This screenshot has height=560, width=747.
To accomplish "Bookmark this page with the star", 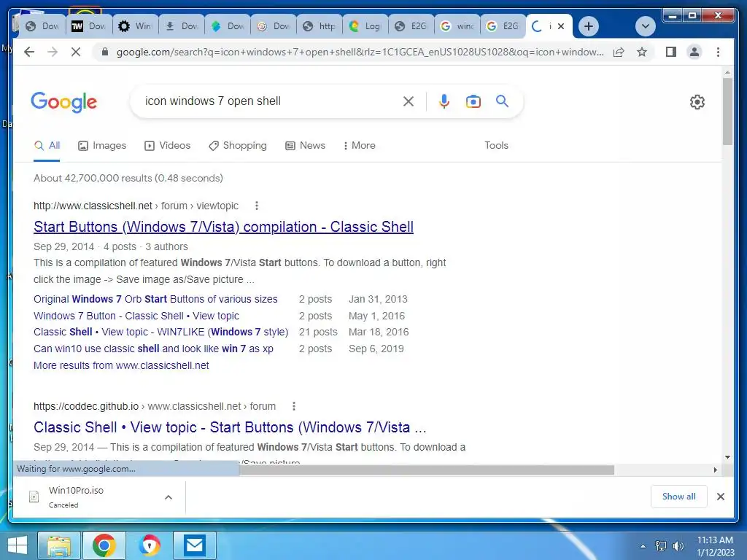I will click(x=642, y=52).
